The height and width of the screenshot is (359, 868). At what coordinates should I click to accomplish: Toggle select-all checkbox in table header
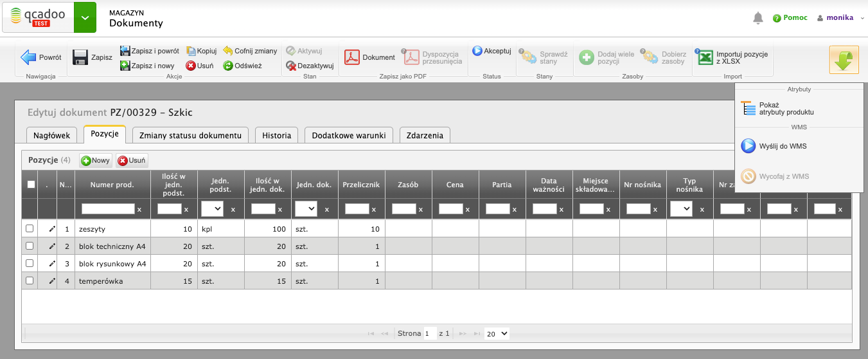click(x=31, y=185)
